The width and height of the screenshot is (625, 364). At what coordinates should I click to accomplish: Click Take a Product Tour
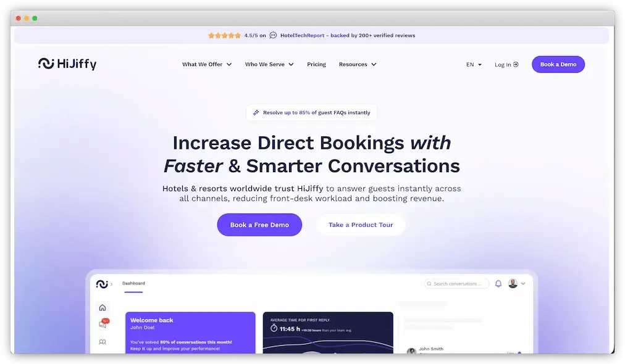point(361,225)
